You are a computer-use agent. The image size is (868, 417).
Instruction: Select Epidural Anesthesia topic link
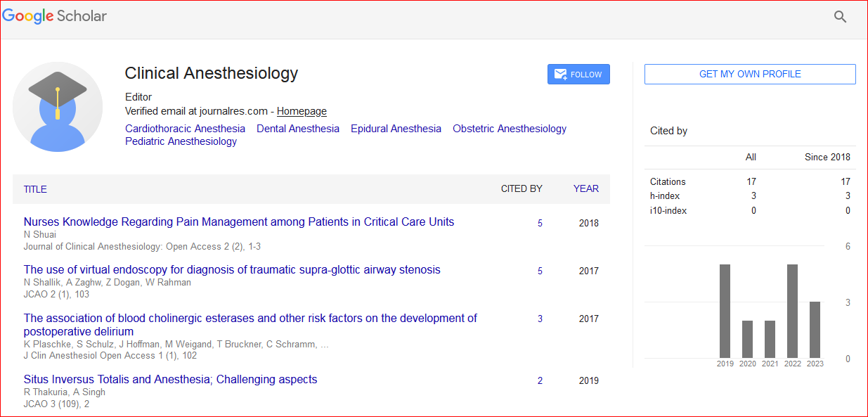click(x=396, y=129)
